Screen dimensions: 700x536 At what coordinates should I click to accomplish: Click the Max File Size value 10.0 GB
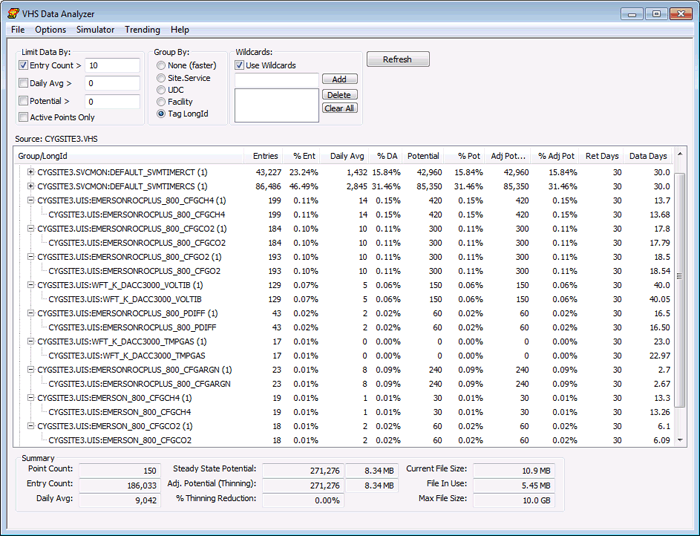point(513,500)
